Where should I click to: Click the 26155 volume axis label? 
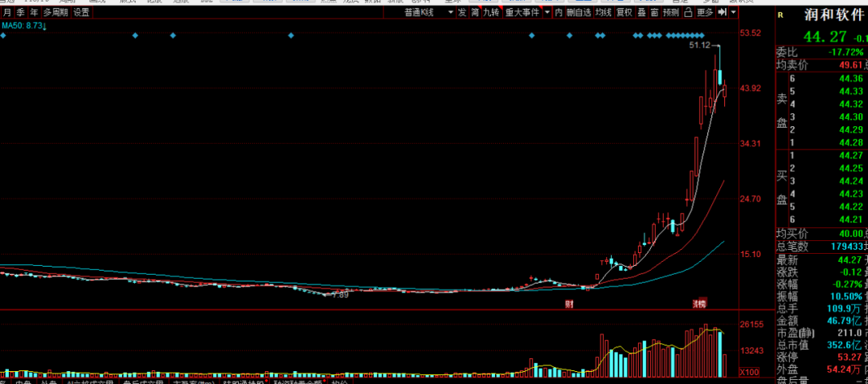751,325
